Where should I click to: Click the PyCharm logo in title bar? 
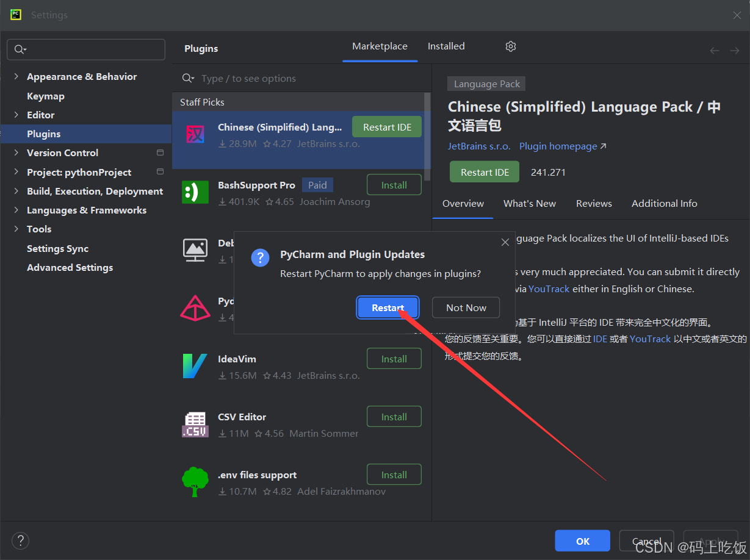coord(16,15)
